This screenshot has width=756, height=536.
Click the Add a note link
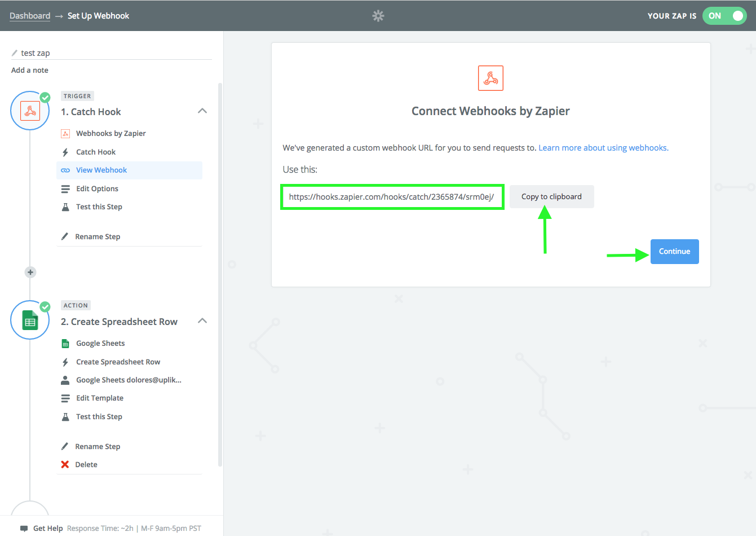click(30, 71)
